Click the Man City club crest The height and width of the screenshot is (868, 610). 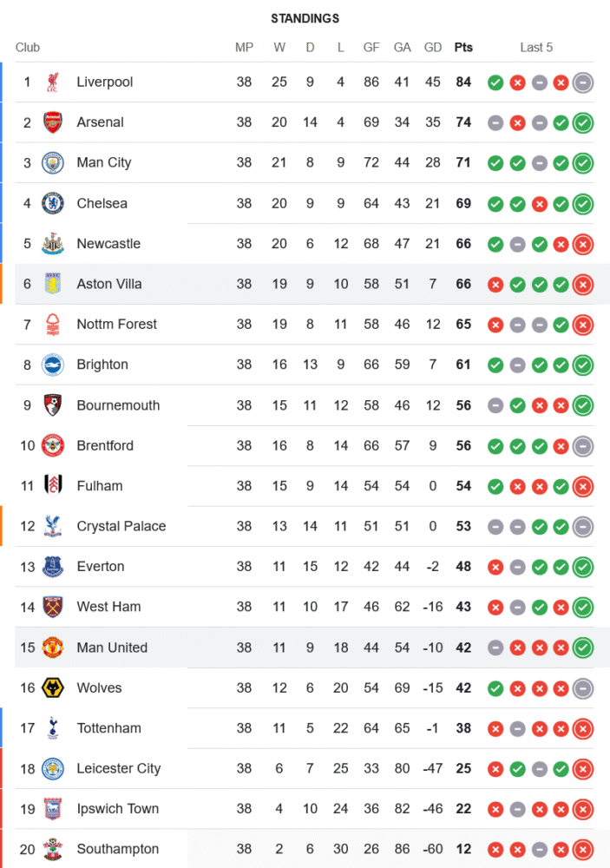coord(53,163)
